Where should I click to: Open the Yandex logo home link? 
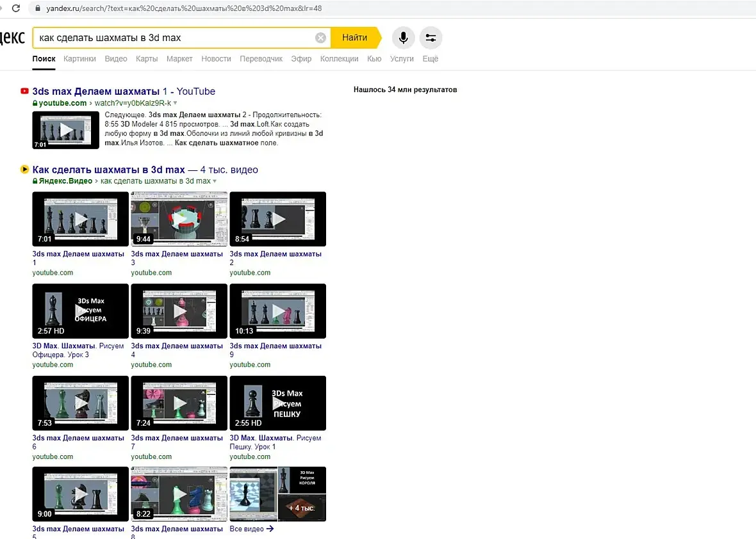[13, 38]
